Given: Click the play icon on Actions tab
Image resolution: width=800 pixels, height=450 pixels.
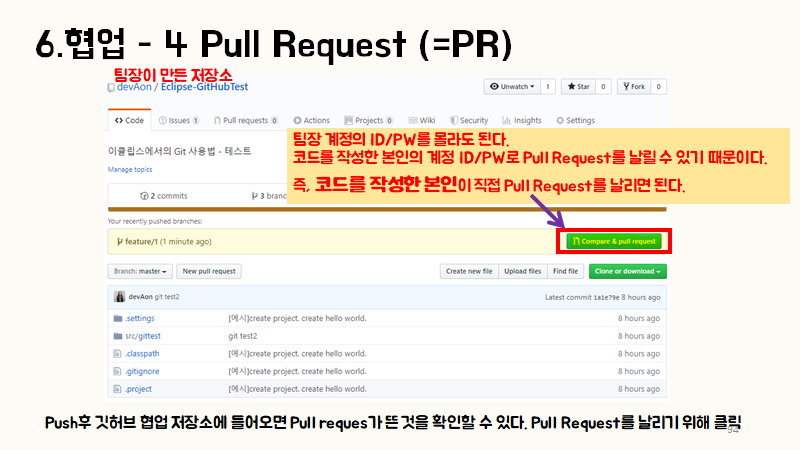Looking at the screenshot, I should [297, 120].
